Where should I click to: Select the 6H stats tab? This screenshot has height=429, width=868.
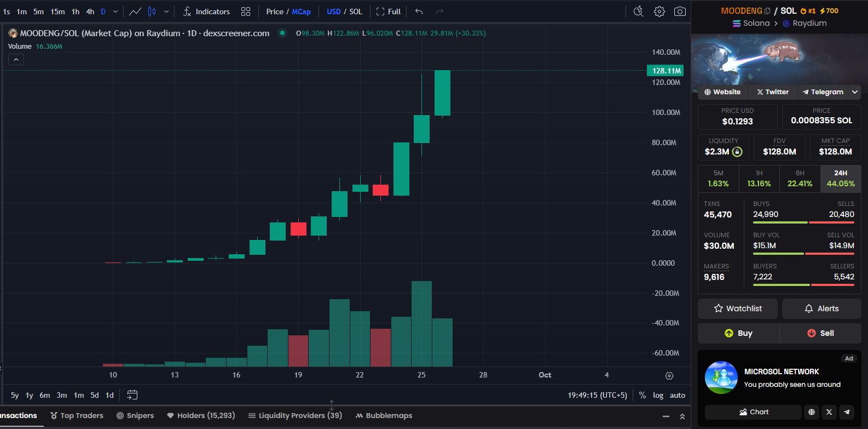click(x=800, y=179)
